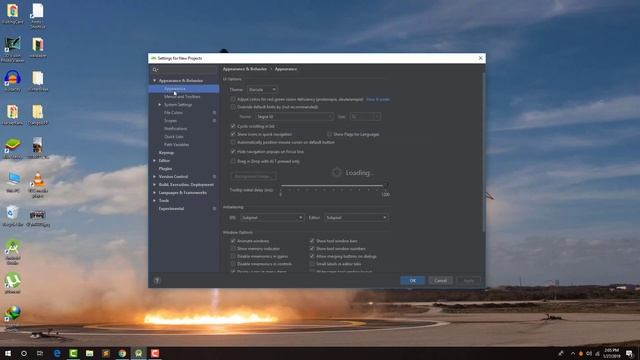Viewport: 640px width, 360px height.
Task: Select Path Variables settings page
Action: coord(176,144)
